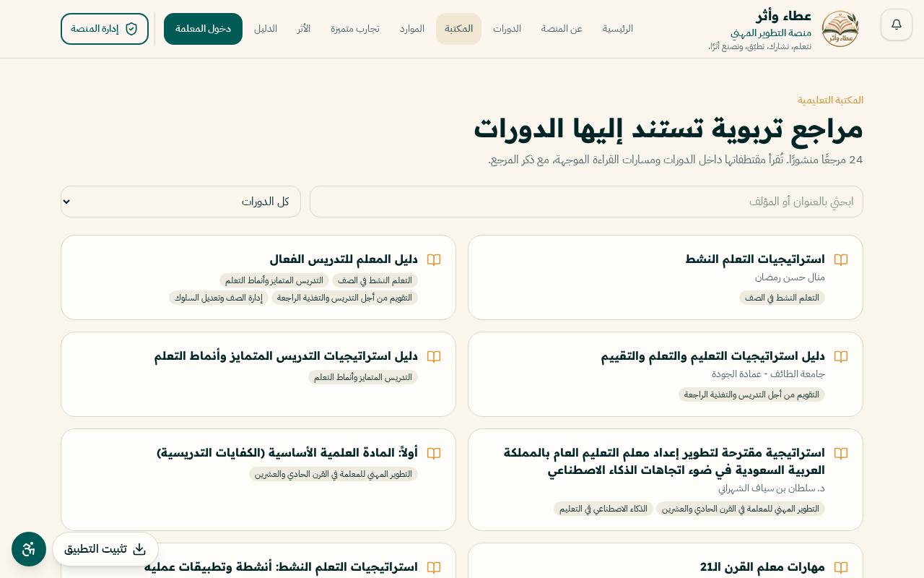Click tag under دليل استراتيجيات التعليم والتعلم والتقييم
The height and width of the screenshot is (578, 924).
(751, 394)
